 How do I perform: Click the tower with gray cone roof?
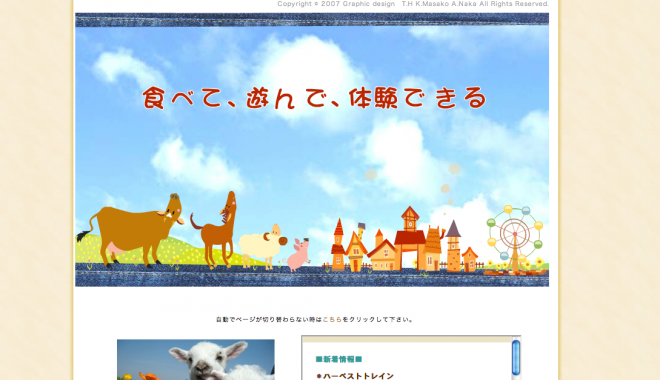pyautogui.click(x=453, y=246)
